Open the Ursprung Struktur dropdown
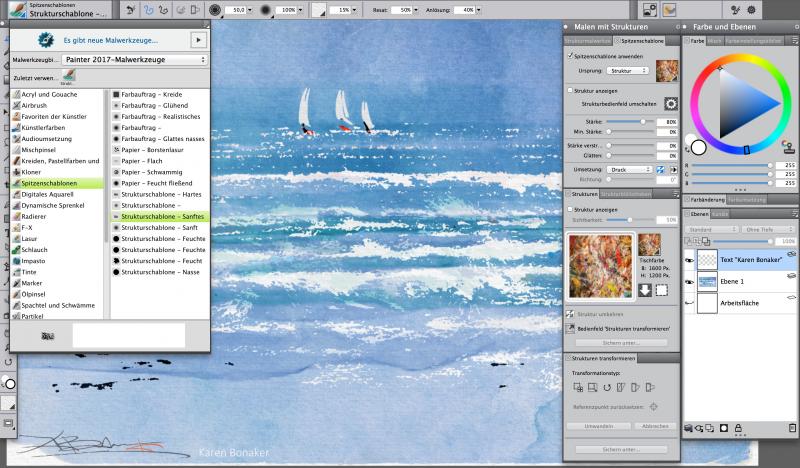Screen dimensions: 800x468 click(x=630, y=71)
